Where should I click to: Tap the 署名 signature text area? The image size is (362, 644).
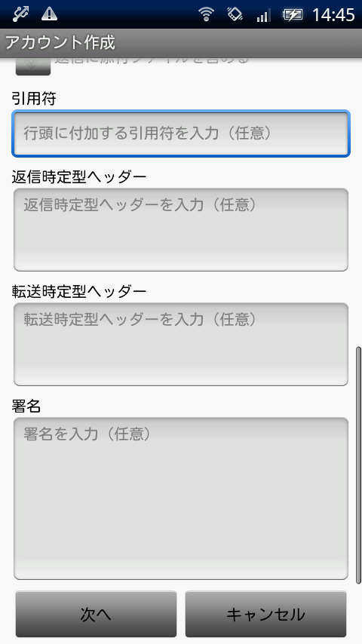181,498
